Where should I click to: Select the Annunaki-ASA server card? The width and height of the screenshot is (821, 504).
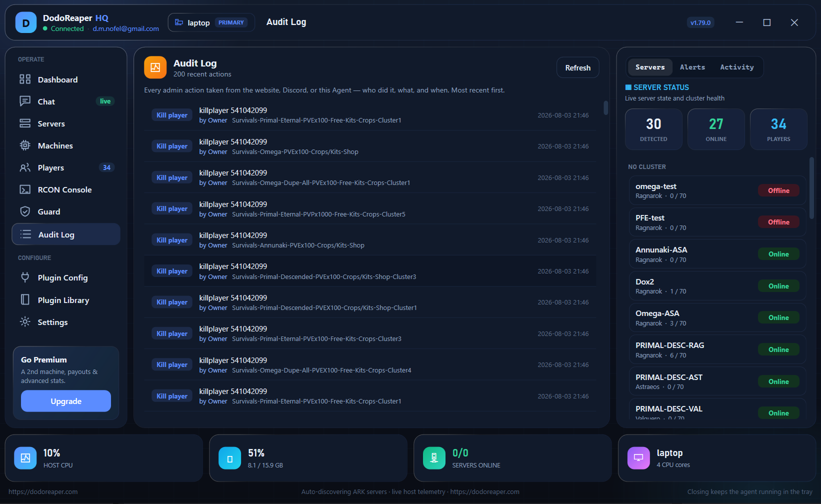tap(717, 254)
